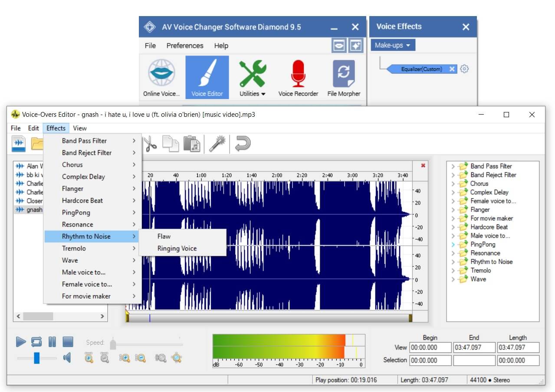Remove the Equalizer(Custom) effect

[453, 69]
